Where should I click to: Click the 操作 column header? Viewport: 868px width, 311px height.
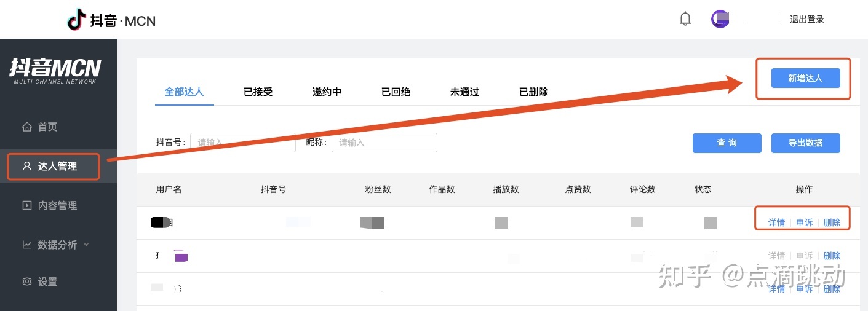pyautogui.click(x=804, y=189)
